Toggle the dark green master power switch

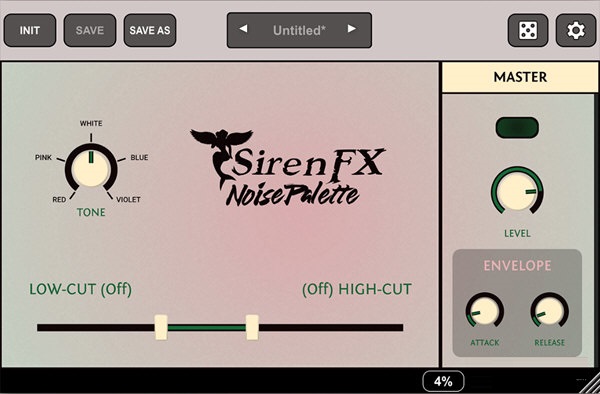pos(517,128)
